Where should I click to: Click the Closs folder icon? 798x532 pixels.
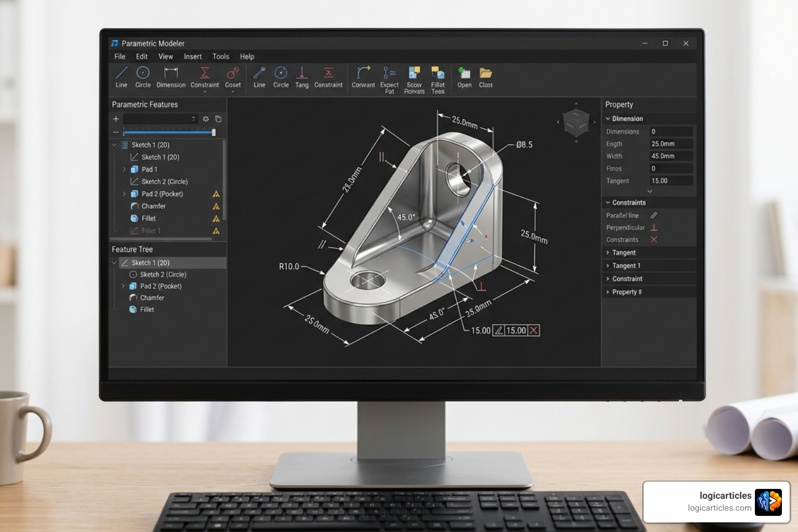486,77
